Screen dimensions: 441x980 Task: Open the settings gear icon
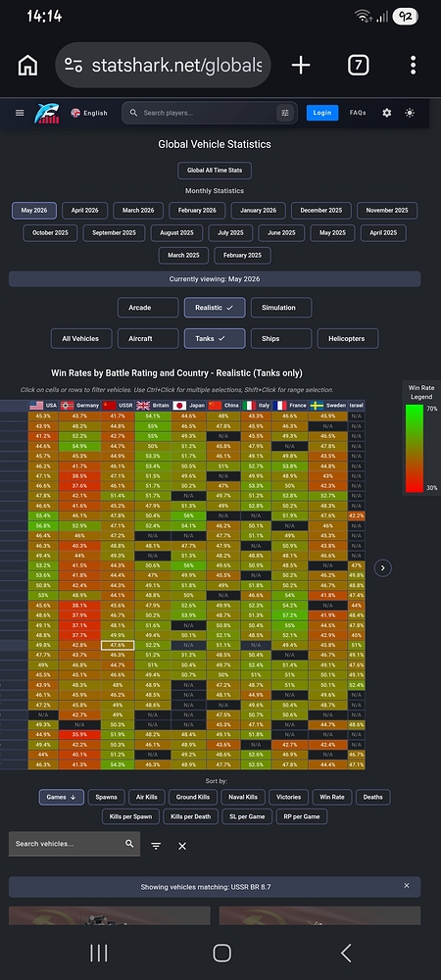[x=387, y=113]
